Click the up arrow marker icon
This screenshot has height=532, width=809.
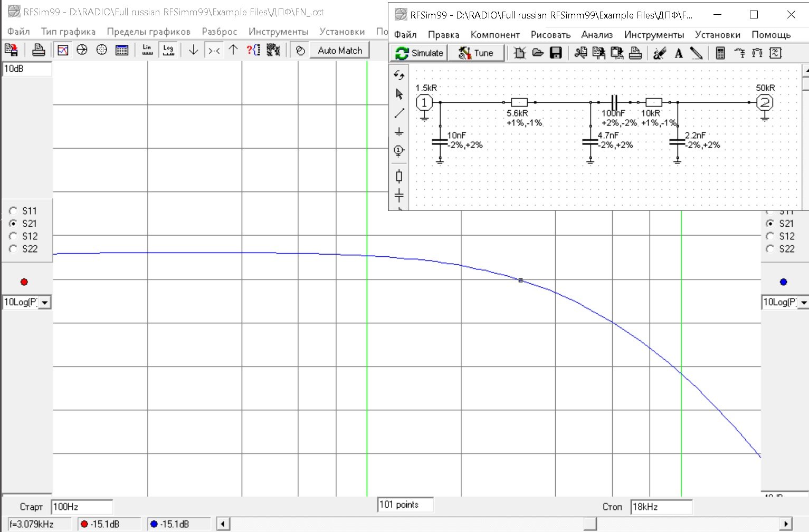(233, 50)
